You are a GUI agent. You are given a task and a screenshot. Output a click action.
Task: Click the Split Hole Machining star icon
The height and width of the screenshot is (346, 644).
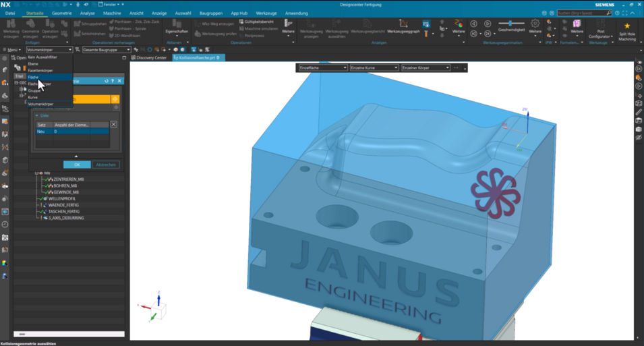[627, 26]
